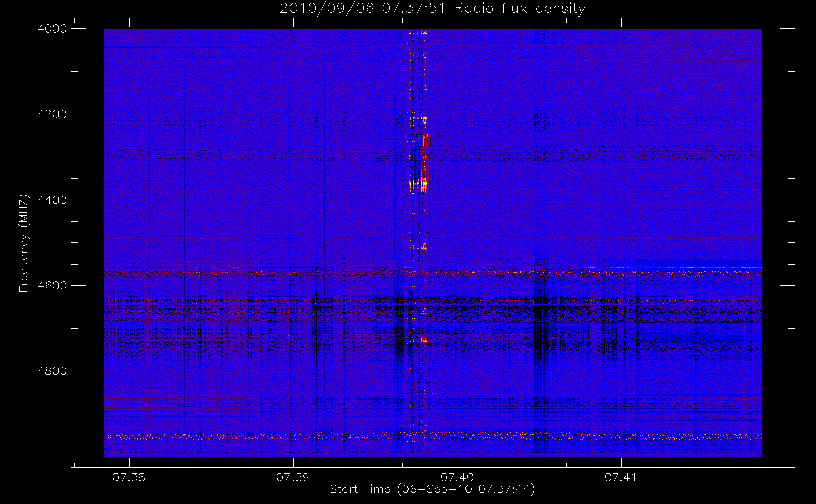Select the 4000 frequency tick label

pyautogui.click(x=52, y=29)
